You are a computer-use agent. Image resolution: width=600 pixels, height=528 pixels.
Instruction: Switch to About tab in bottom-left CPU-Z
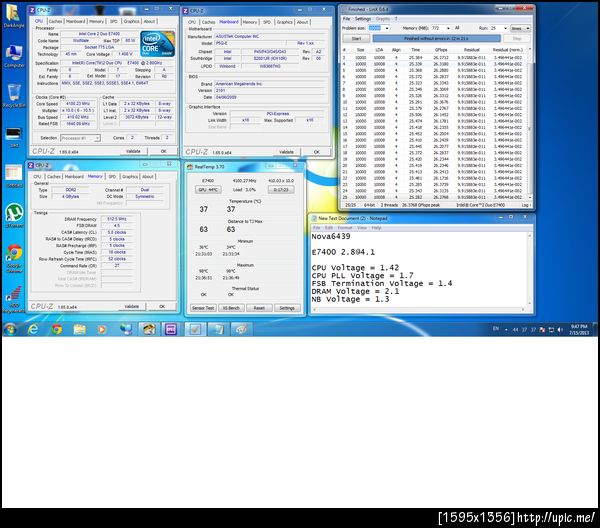(x=148, y=177)
